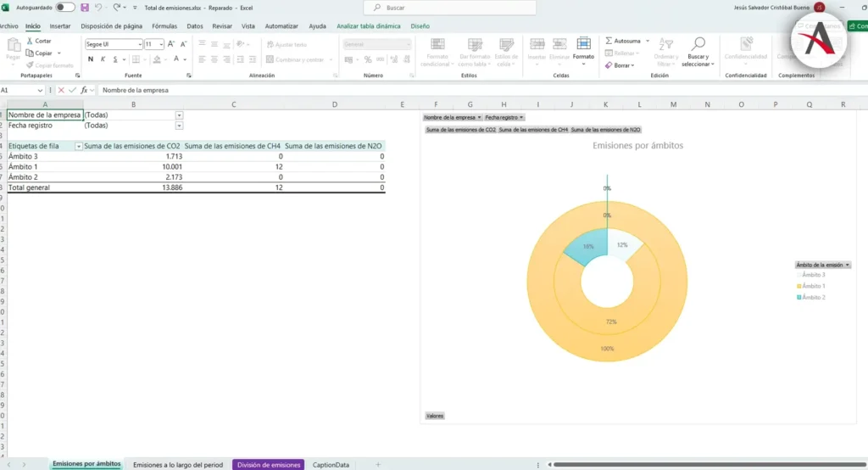Click the Undo arrow icon
Viewport: 868px width, 470px height.
99,7
